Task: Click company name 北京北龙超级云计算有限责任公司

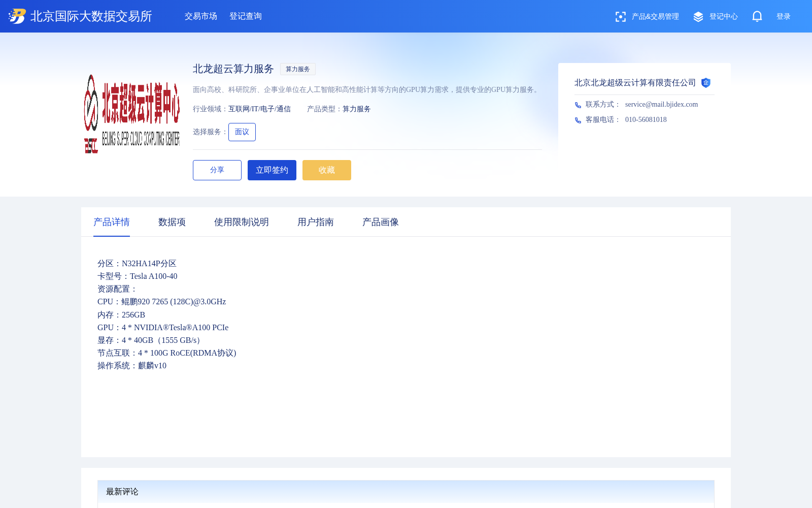Action: click(635, 83)
